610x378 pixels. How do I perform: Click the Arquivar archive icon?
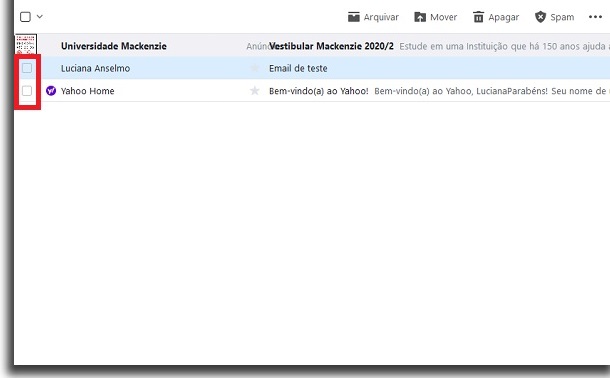click(353, 17)
